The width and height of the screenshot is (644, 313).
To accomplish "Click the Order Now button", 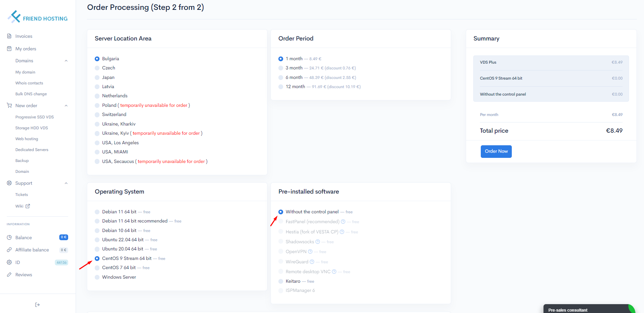I will pos(496,151).
